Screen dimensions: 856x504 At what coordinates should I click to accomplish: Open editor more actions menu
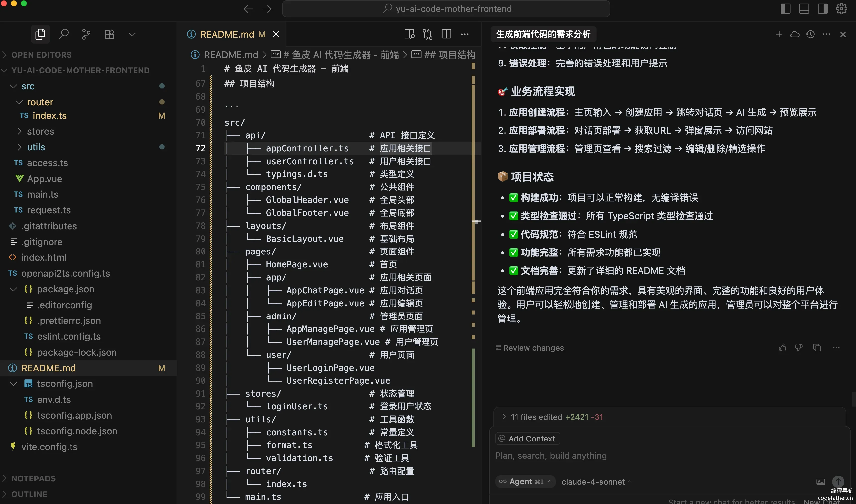click(x=465, y=34)
